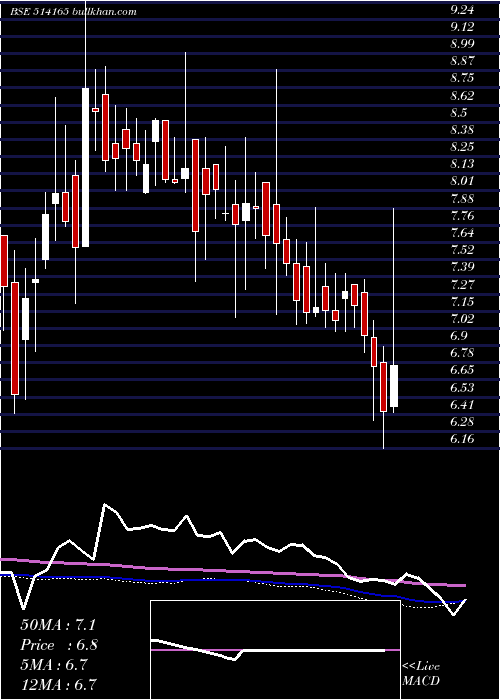Click the 6.53 price axis label
Image resolution: width=500 pixels, height=700 pixels.
[461, 388]
